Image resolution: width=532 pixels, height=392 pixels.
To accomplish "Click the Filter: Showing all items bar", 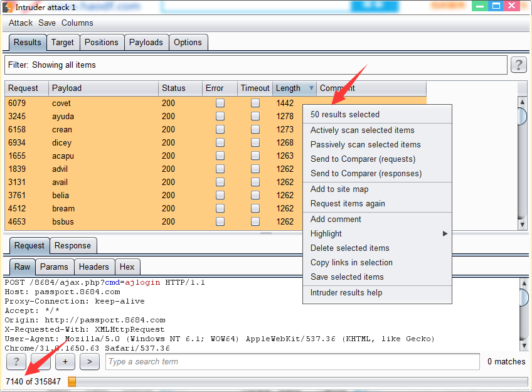I will pos(256,65).
